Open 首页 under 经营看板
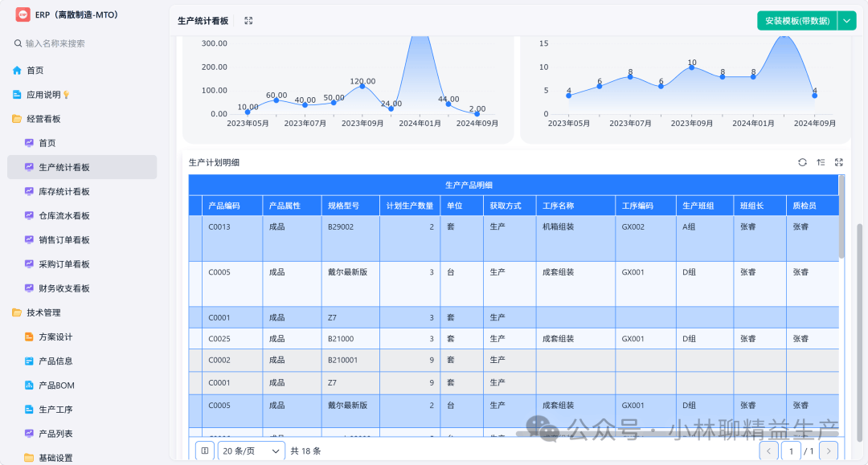This screenshot has width=868, height=465. [82, 143]
